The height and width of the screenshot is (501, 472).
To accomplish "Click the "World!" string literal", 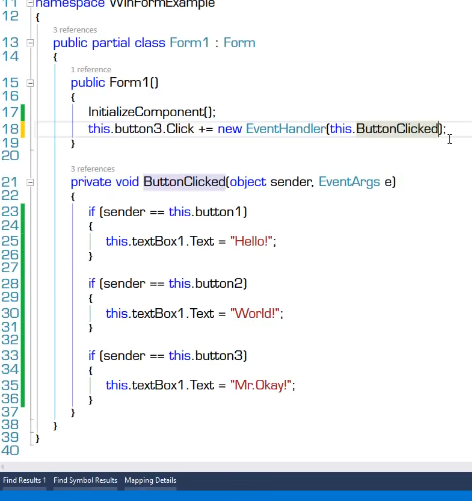I will click(x=255, y=313).
